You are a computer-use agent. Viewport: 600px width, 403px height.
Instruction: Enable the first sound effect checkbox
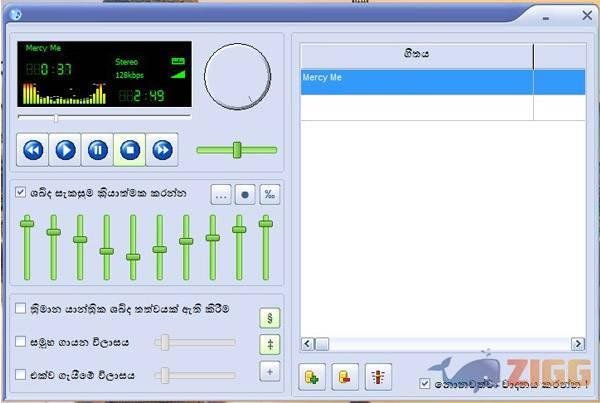(20, 310)
